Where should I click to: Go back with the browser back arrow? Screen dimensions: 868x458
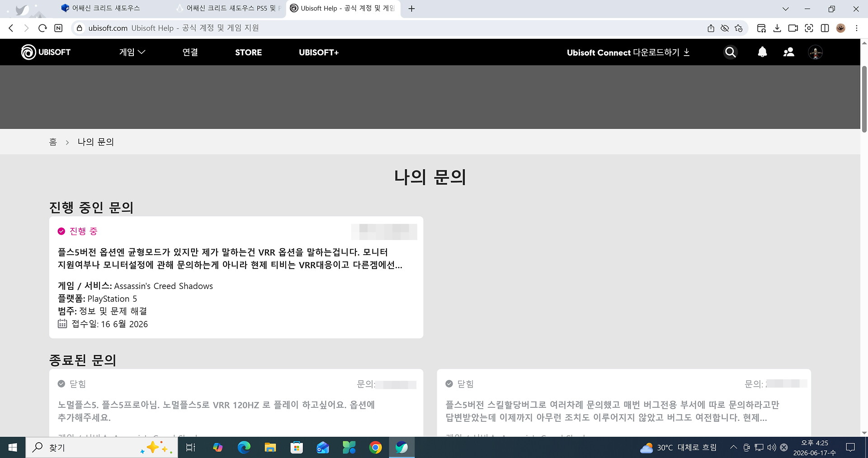click(x=11, y=28)
